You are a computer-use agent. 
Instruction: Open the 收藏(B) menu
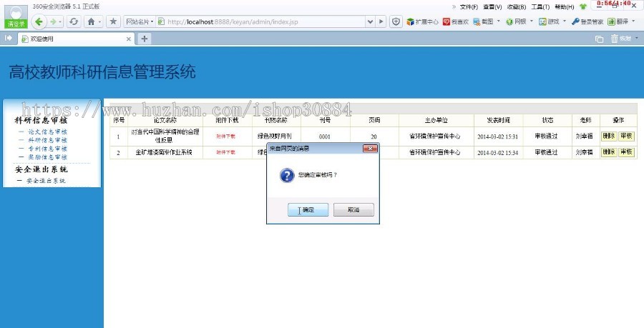pos(516,7)
